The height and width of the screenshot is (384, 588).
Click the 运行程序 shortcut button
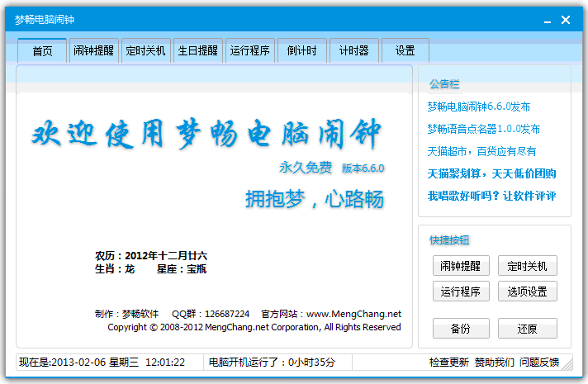(461, 292)
